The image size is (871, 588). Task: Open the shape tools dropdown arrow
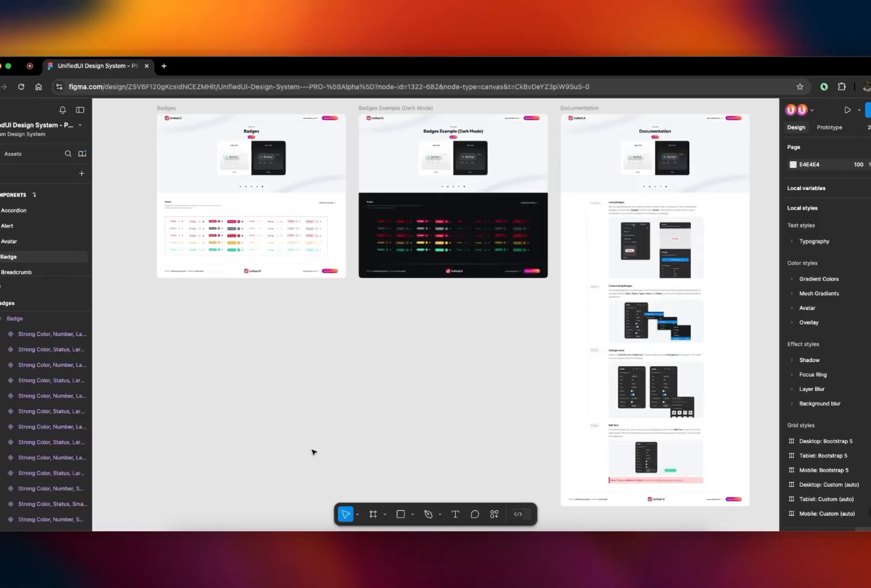[413, 514]
